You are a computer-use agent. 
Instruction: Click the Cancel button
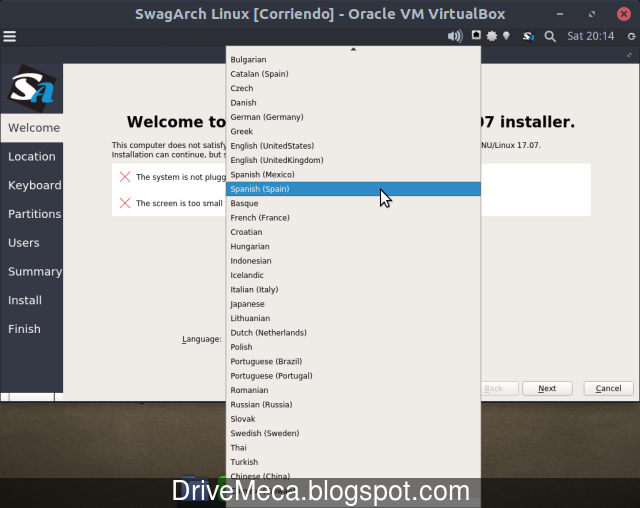point(609,388)
